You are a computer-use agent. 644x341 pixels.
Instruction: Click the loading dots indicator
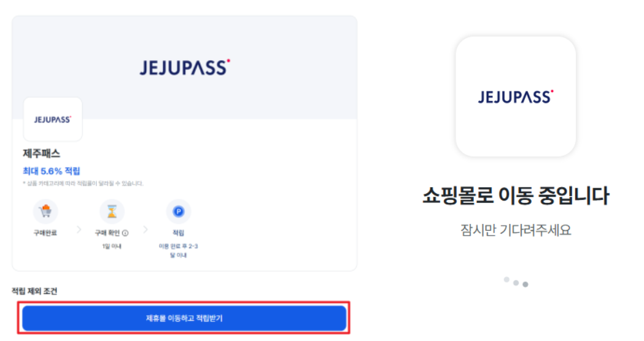pyautogui.click(x=516, y=282)
